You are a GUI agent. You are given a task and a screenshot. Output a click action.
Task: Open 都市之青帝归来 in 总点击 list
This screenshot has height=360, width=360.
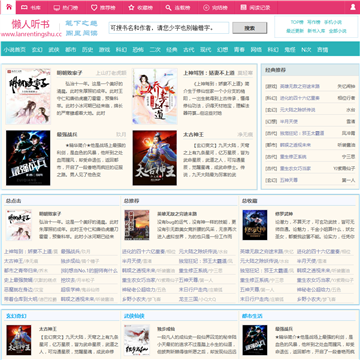[22, 271]
